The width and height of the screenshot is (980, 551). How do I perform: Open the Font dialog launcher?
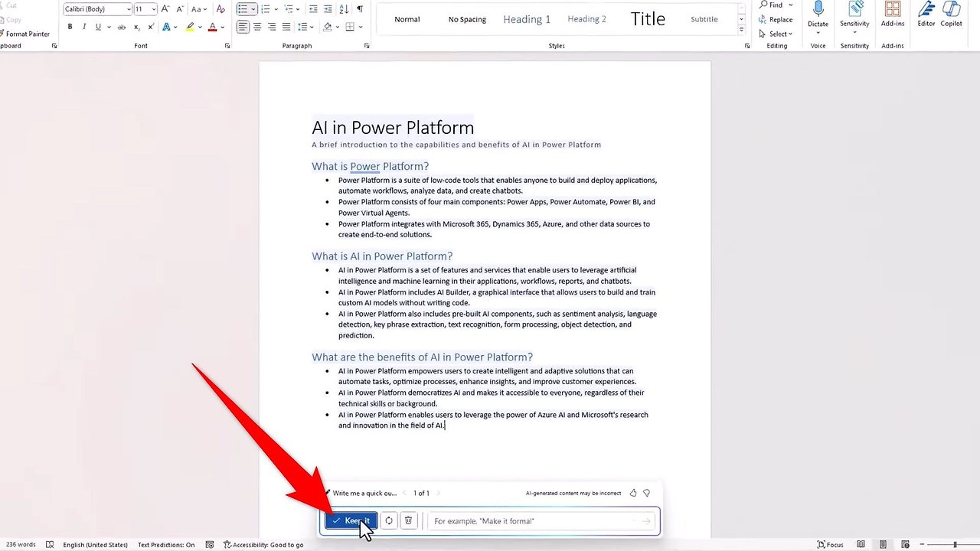click(227, 46)
